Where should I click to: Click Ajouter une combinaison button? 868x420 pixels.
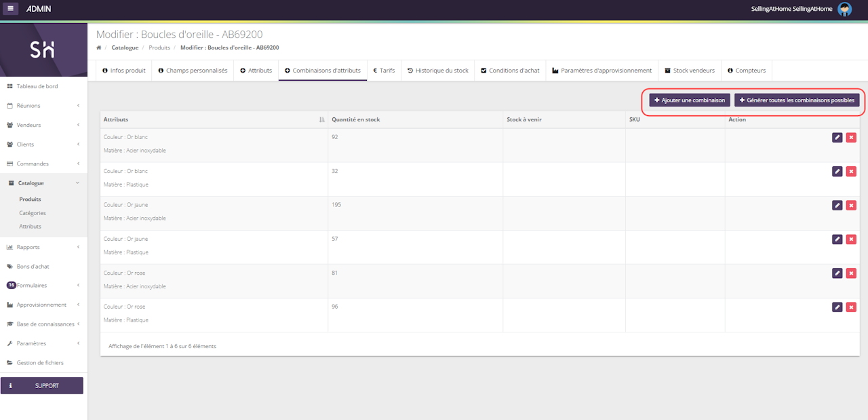pos(689,100)
